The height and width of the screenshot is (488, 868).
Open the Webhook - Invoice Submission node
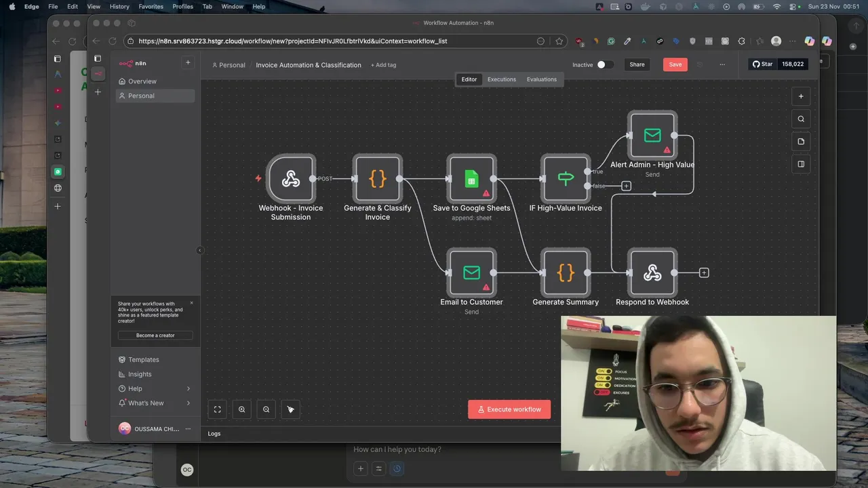(x=291, y=178)
